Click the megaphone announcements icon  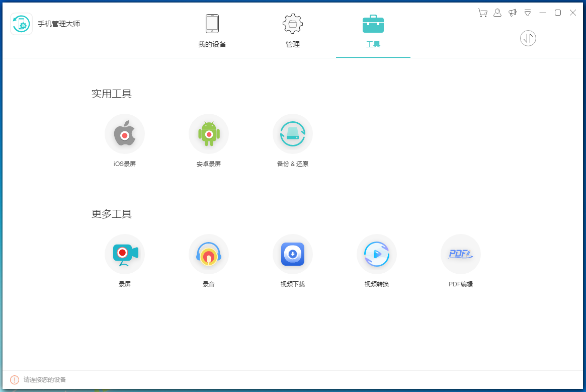coord(513,13)
